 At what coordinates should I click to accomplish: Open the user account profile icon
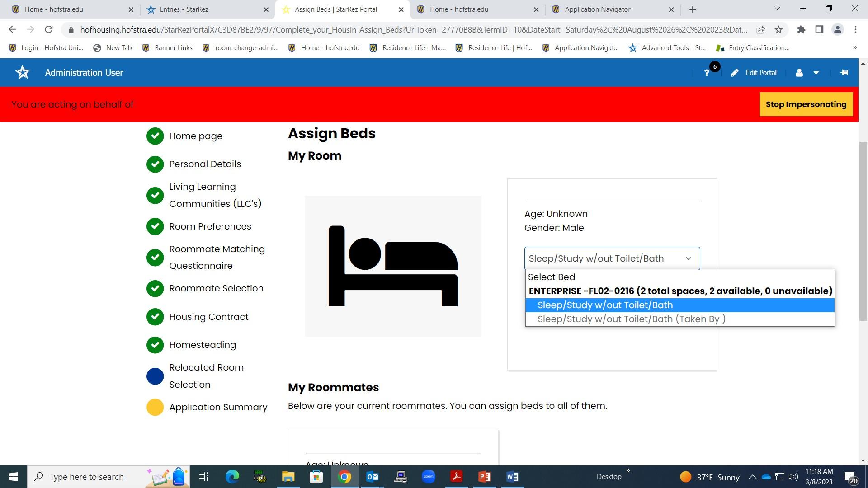pos(799,73)
